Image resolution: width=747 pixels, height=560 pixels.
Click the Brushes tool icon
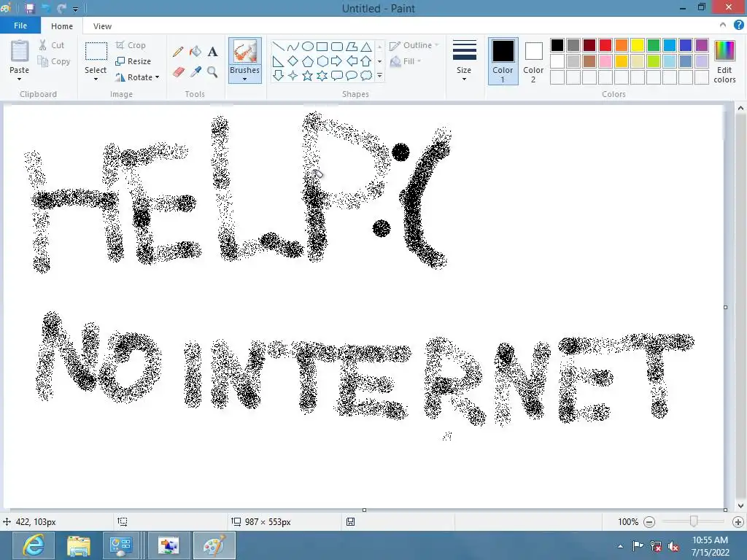coord(245,52)
